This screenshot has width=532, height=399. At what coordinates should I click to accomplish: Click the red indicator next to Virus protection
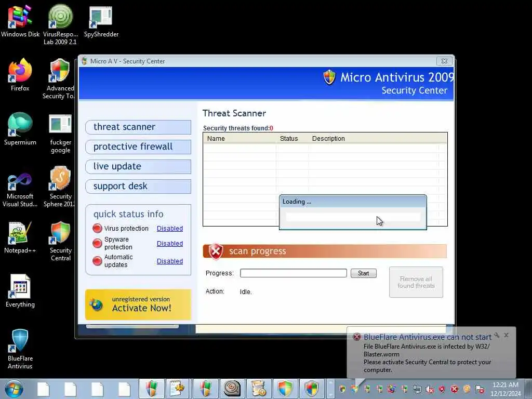[x=97, y=229]
